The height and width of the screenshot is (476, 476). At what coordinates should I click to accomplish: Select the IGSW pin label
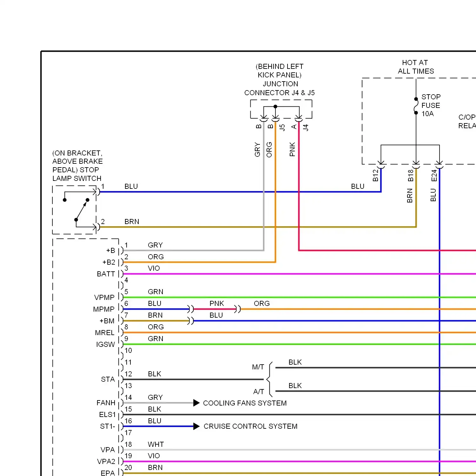(x=105, y=345)
